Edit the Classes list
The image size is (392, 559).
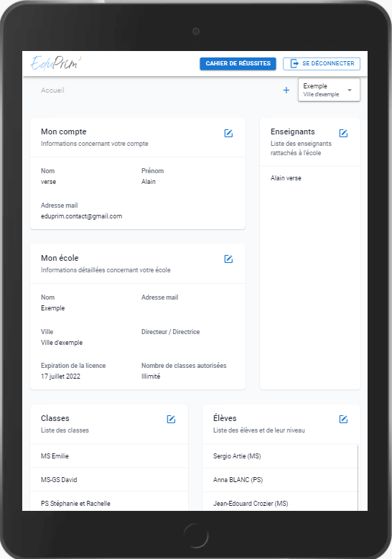point(171,420)
